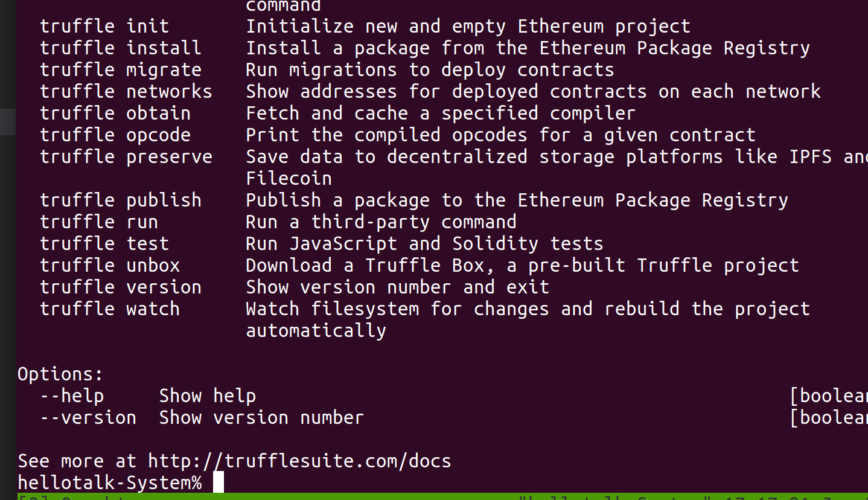
Task: Click the "truffle publish" command text
Action: point(121,200)
